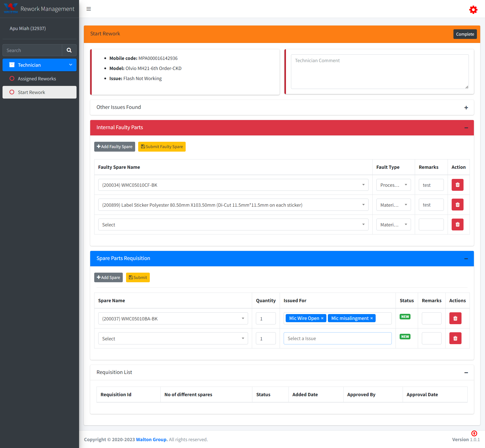Remove the Mic misalingment tag

click(371, 318)
